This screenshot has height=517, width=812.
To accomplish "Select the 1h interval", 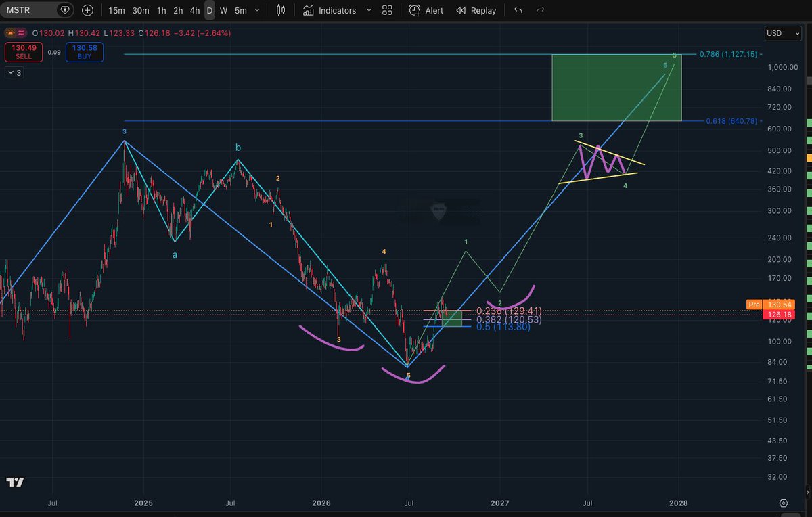I will (x=161, y=11).
